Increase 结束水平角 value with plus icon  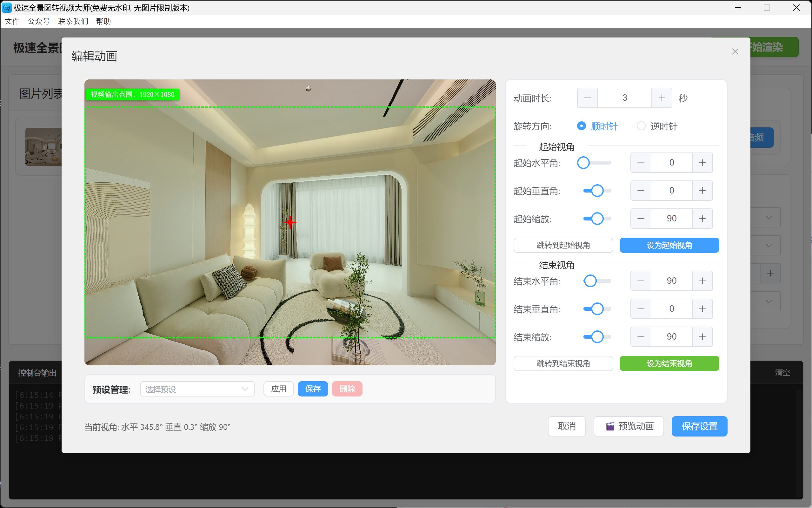coord(702,281)
